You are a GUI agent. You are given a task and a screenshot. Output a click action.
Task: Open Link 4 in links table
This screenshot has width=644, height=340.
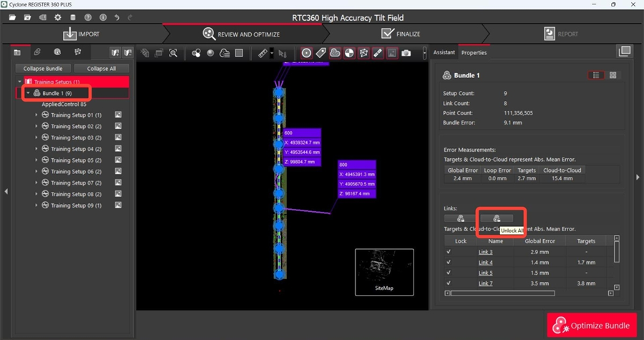point(485,263)
